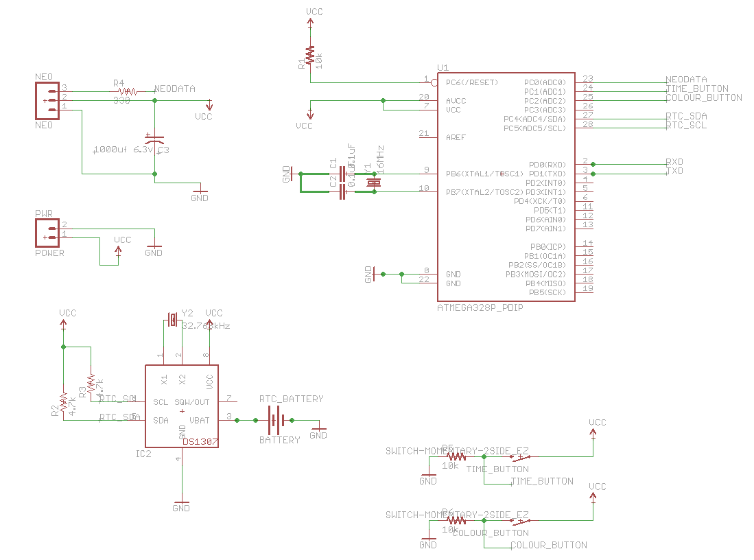This screenshot has height=560, width=754.
Task: Click the TIME_BUTTON momentary switch symbol
Action: pyautogui.click(x=520, y=456)
